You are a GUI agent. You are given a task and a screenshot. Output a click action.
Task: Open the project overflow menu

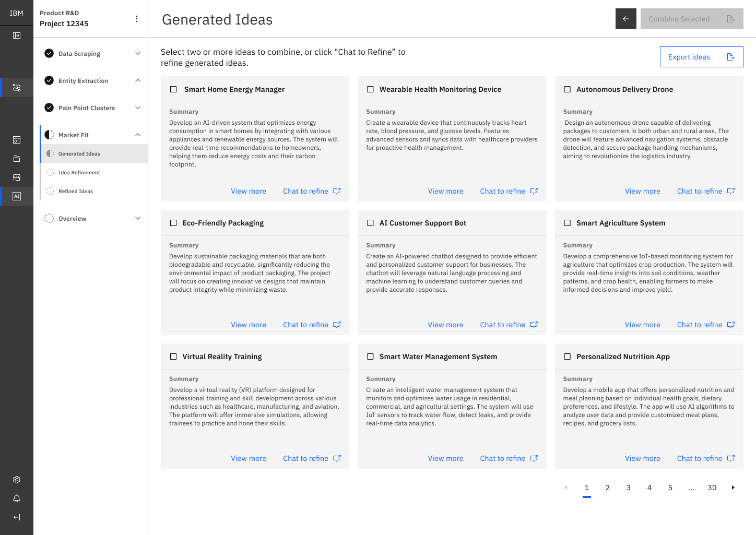(x=136, y=18)
